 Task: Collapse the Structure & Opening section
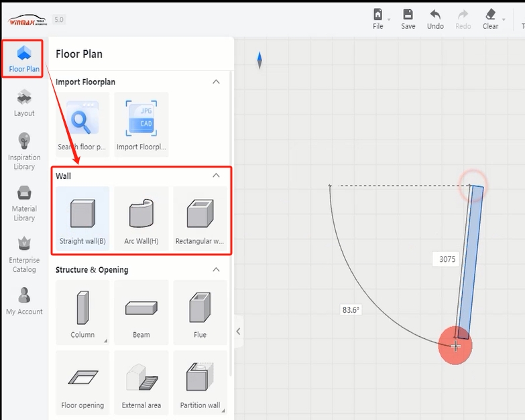[216, 269]
